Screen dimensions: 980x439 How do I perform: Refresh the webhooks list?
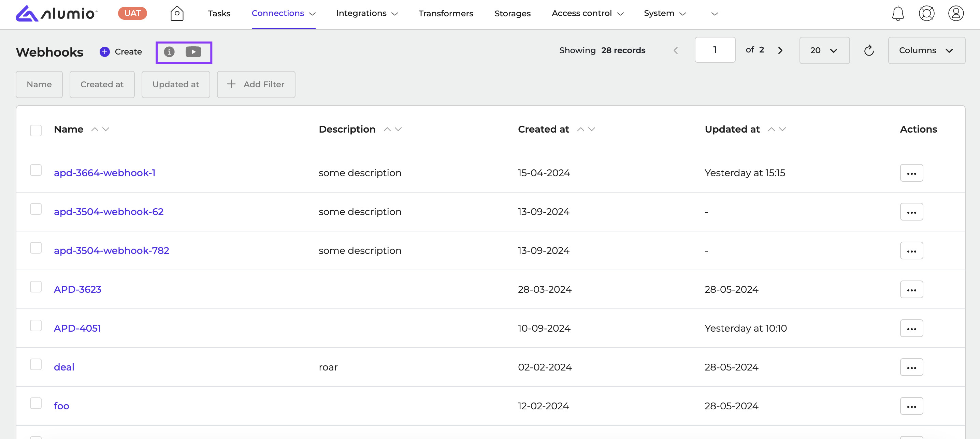(x=869, y=50)
